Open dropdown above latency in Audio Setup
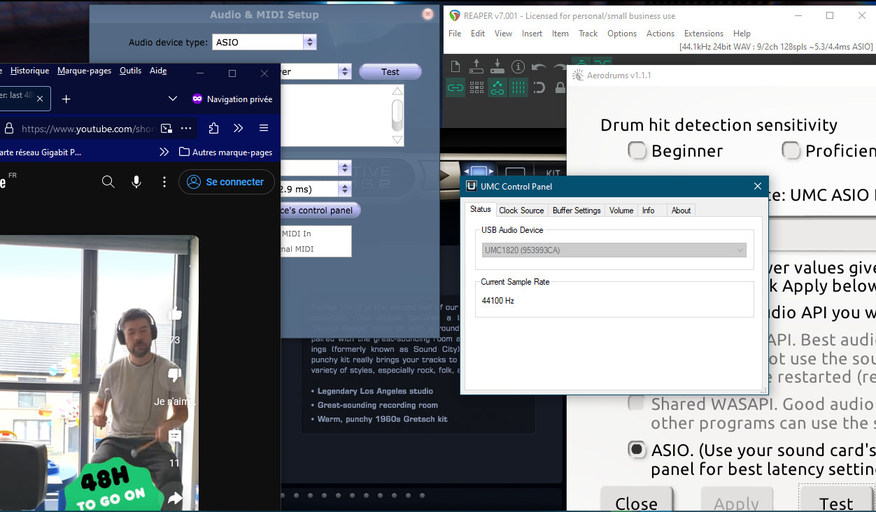 [345, 168]
